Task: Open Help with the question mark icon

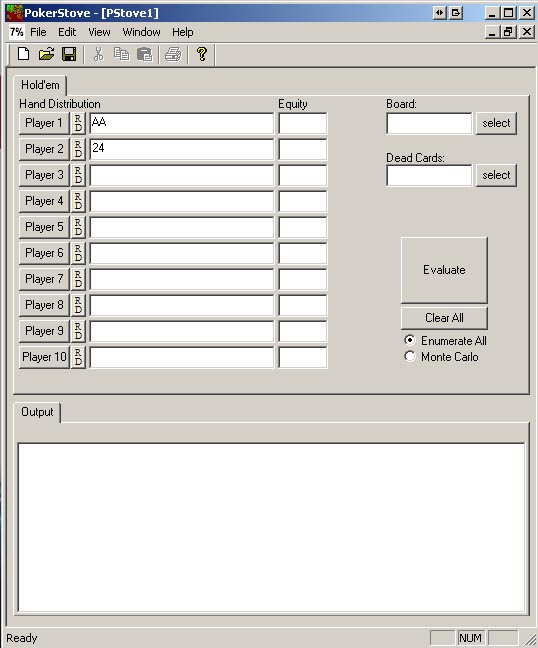Action: pyautogui.click(x=202, y=54)
